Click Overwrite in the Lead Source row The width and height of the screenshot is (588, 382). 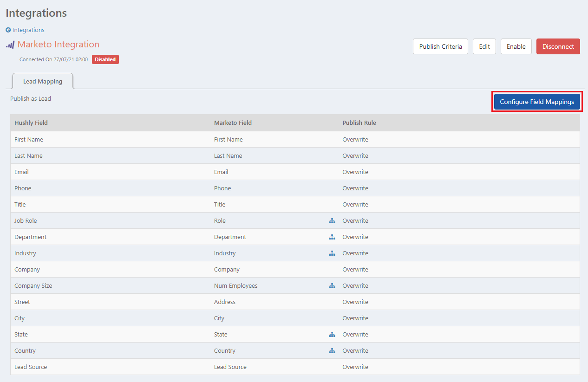355,367
